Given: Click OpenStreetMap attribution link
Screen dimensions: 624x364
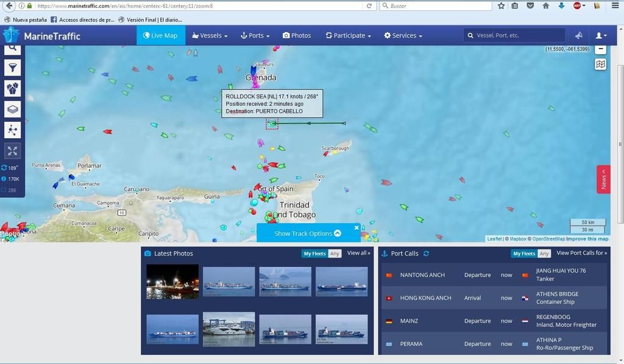Looking at the screenshot, I should [x=548, y=239].
